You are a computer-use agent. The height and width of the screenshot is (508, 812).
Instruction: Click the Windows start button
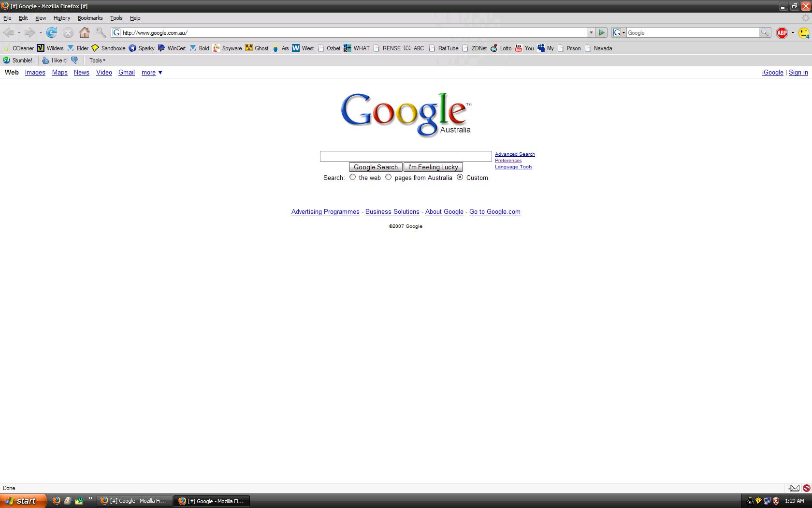[23, 501]
